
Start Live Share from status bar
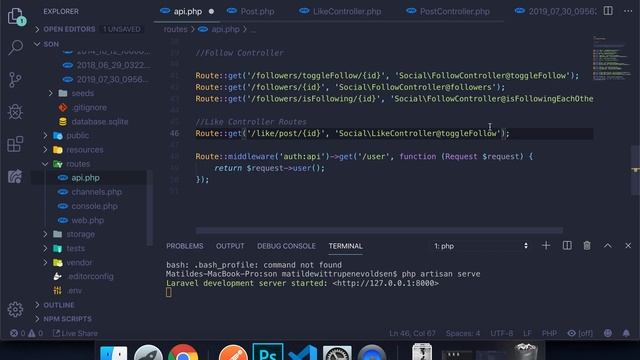[75, 333]
